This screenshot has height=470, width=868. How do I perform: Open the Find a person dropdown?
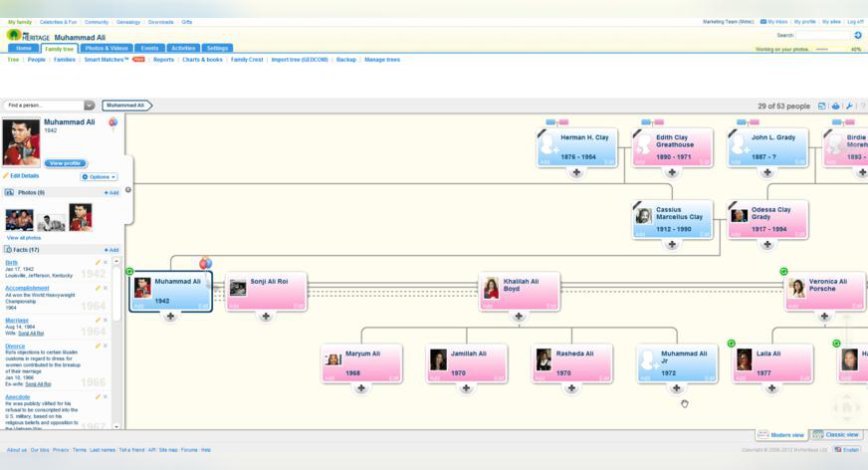coord(90,106)
